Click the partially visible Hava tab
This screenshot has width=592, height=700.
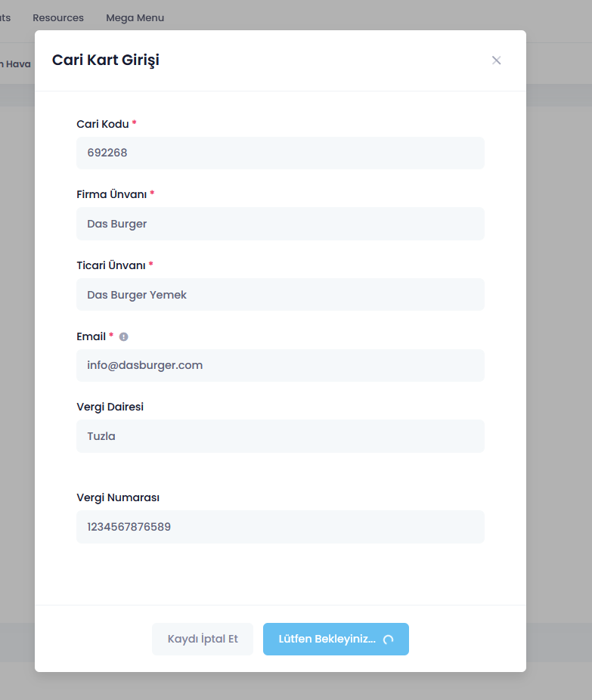point(17,64)
